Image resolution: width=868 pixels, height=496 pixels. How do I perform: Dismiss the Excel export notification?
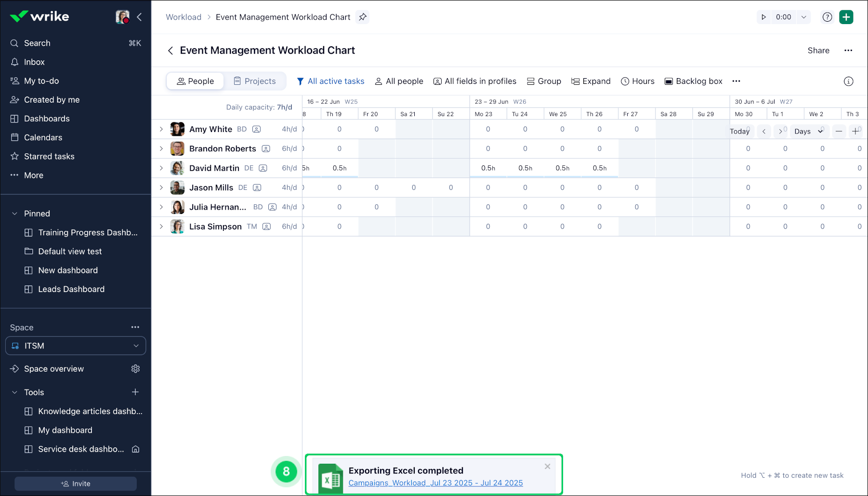[547, 466]
